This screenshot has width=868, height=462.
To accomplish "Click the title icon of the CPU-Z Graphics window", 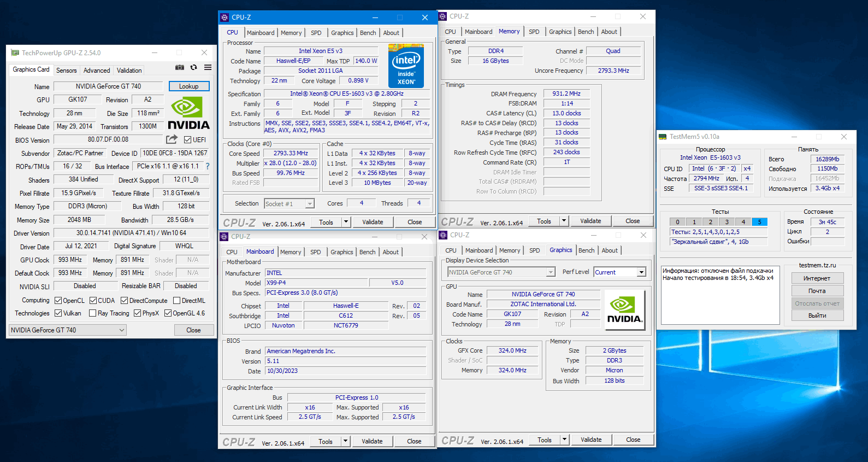I will [443, 235].
